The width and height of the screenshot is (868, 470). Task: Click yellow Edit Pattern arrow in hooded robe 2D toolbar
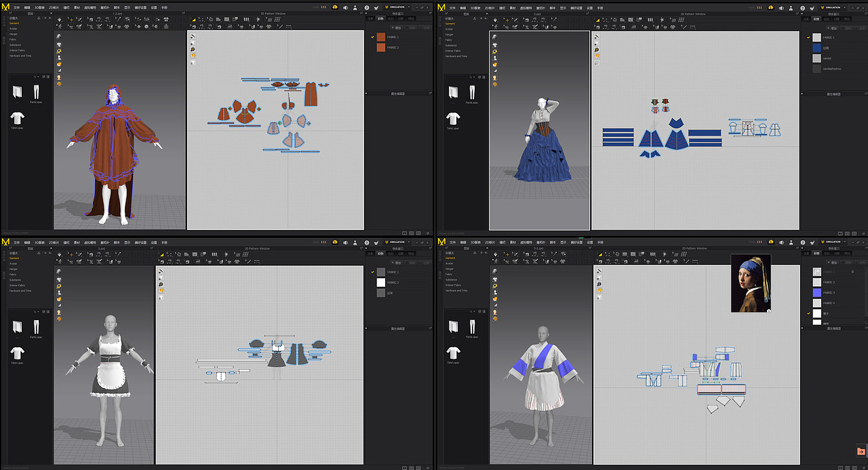tap(193, 20)
